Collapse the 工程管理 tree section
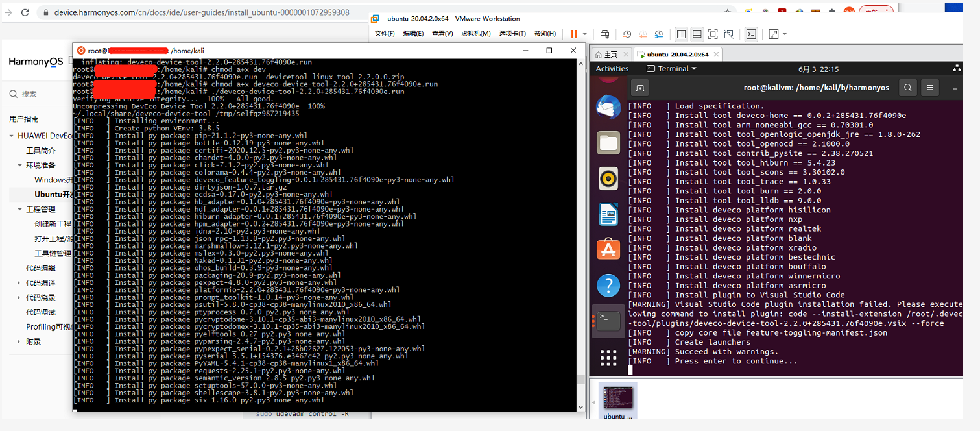 tap(20, 210)
